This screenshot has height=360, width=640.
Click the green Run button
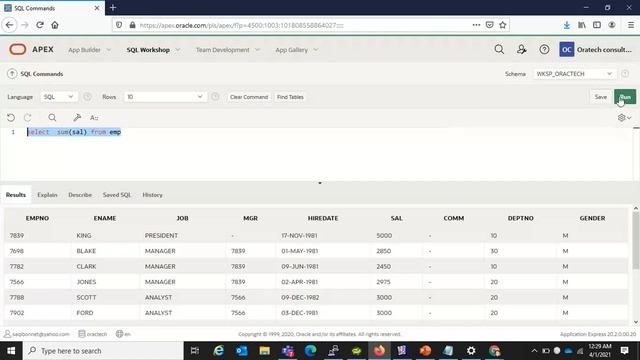[x=625, y=97]
